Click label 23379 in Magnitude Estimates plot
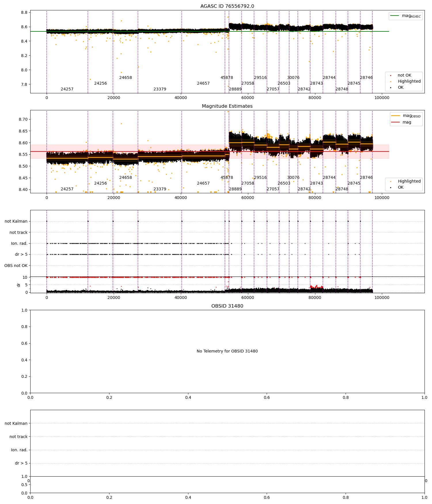432x504 pixels. tap(160, 189)
